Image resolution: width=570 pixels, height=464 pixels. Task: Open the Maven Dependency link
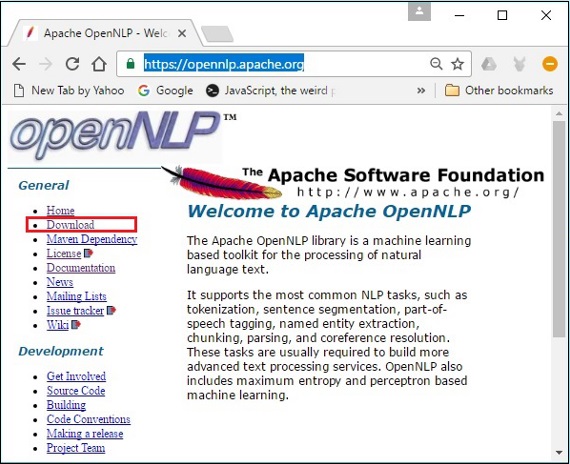(x=92, y=239)
